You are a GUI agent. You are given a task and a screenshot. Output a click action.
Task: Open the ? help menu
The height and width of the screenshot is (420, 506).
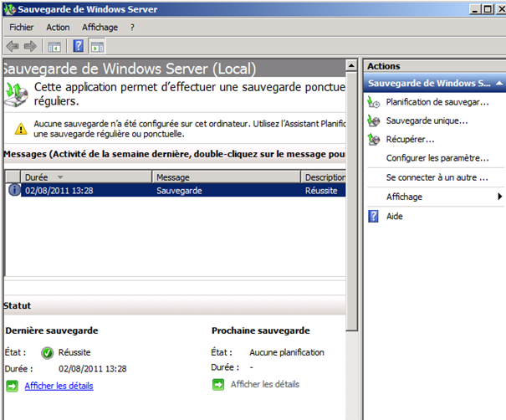[x=132, y=28]
